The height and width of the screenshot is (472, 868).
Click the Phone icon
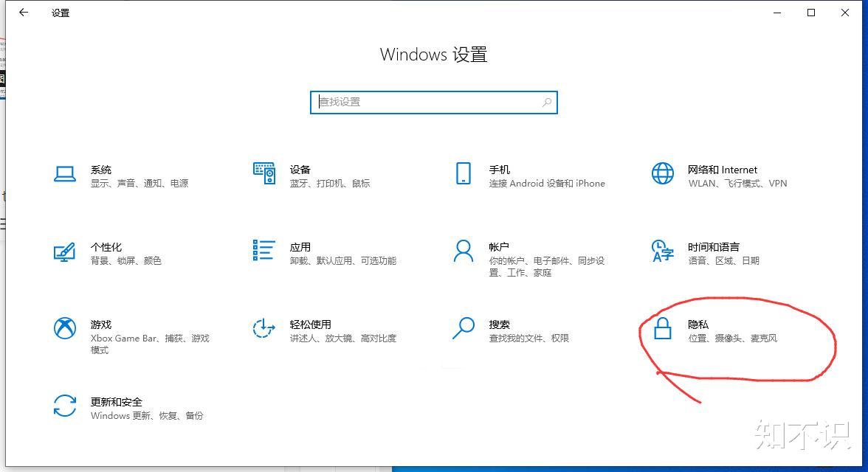(464, 173)
